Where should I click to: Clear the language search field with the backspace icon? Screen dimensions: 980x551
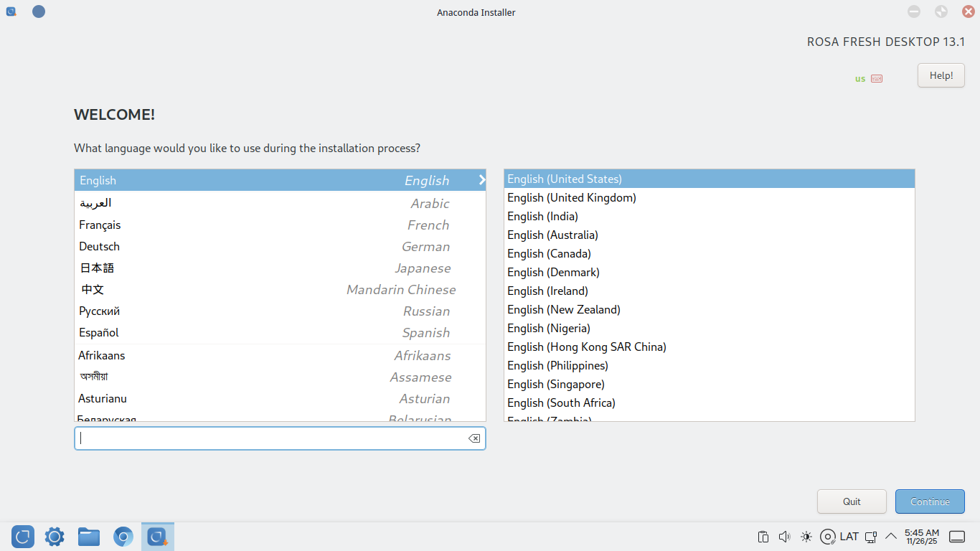474,438
